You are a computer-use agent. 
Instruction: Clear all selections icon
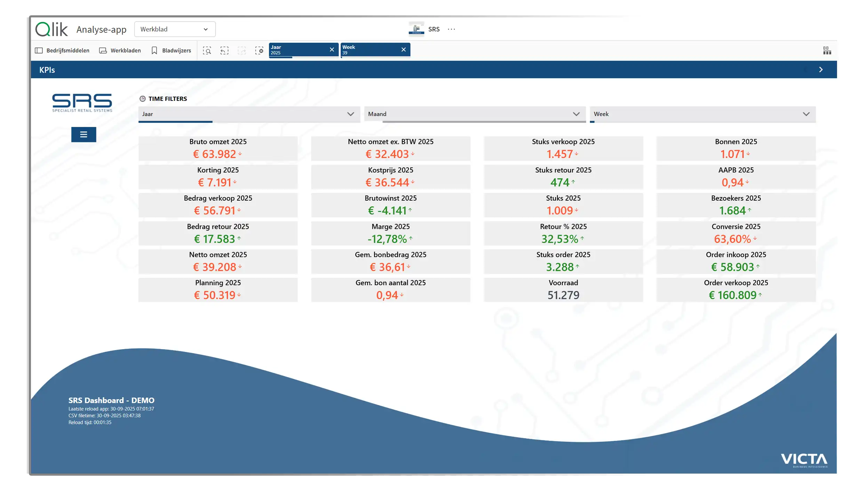click(259, 51)
